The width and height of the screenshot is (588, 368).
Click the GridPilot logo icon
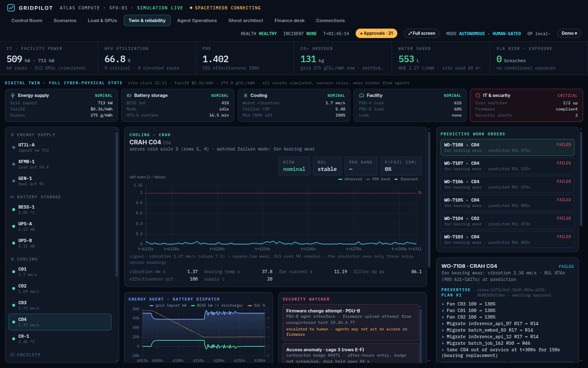(11, 8)
